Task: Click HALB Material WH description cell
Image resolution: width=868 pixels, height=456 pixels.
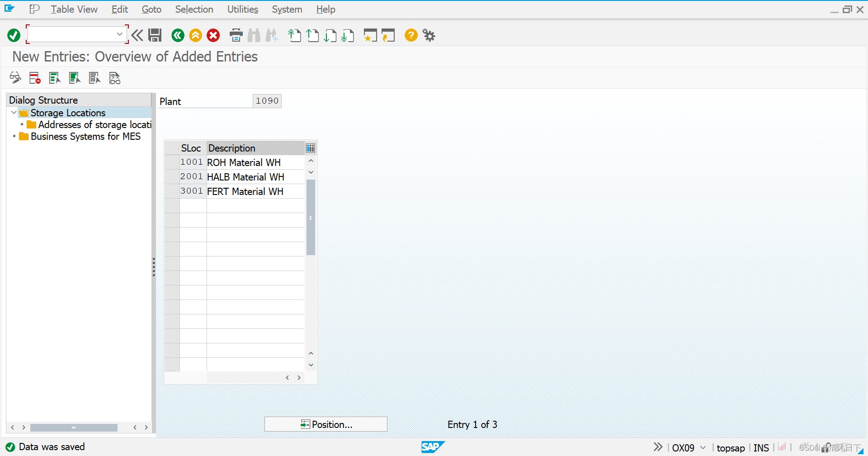Action: (x=255, y=177)
